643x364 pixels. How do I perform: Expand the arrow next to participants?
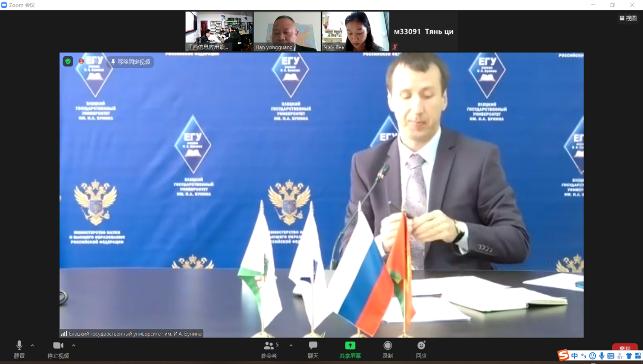[x=291, y=345]
